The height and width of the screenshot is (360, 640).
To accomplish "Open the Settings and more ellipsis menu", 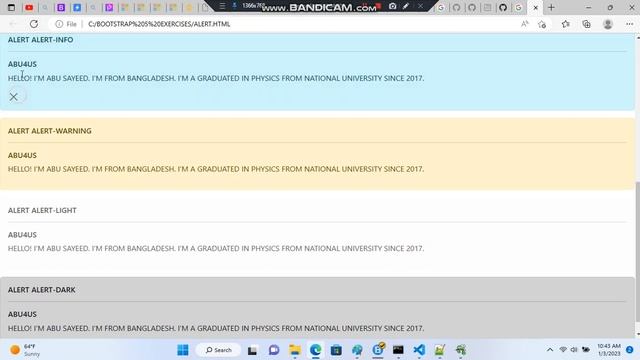I will pos(629,24).
